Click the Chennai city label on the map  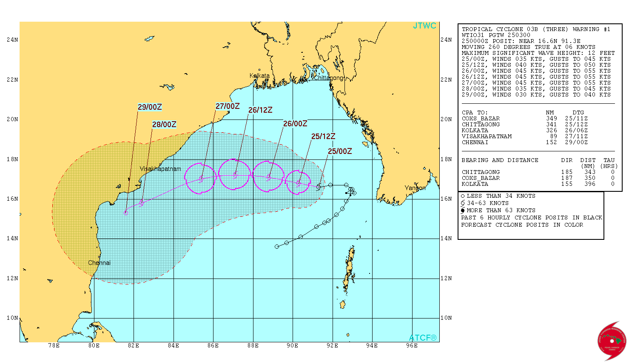tap(99, 263)
